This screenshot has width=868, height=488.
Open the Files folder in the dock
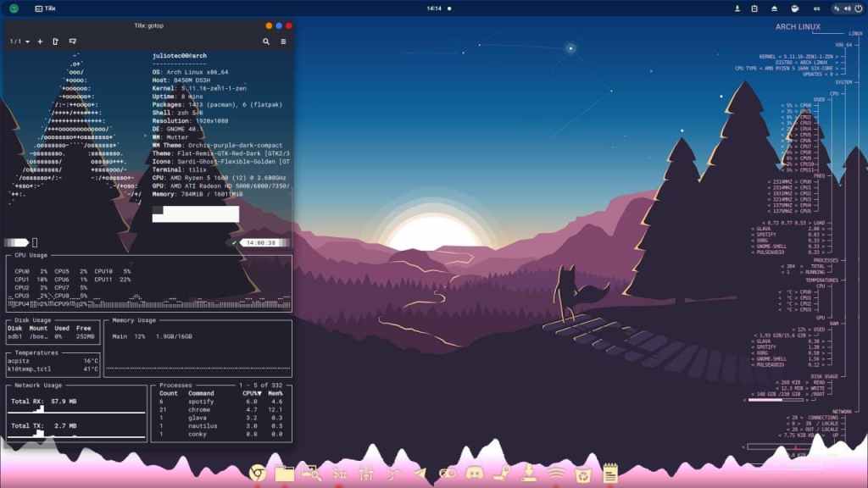point(285,473)
